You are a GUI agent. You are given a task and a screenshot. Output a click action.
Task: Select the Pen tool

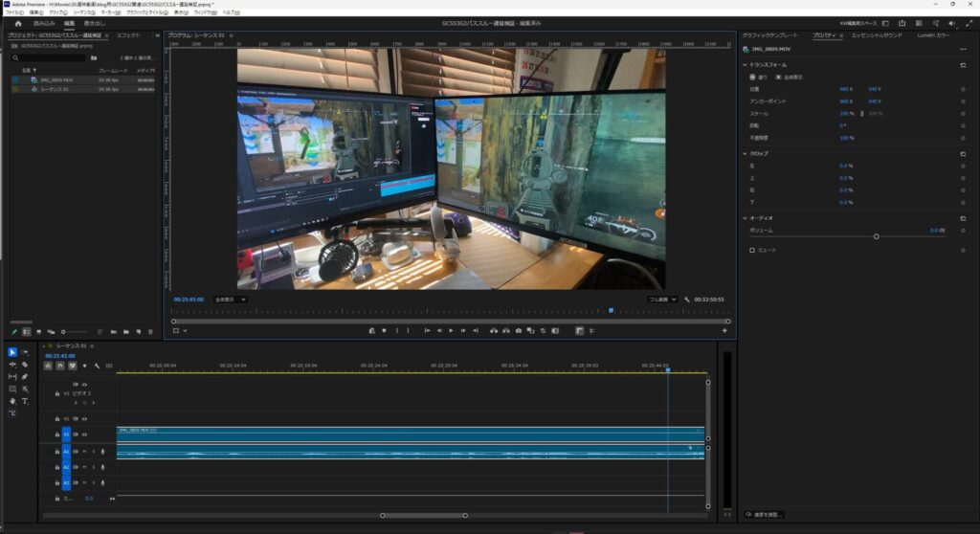(x=25, y=376)
